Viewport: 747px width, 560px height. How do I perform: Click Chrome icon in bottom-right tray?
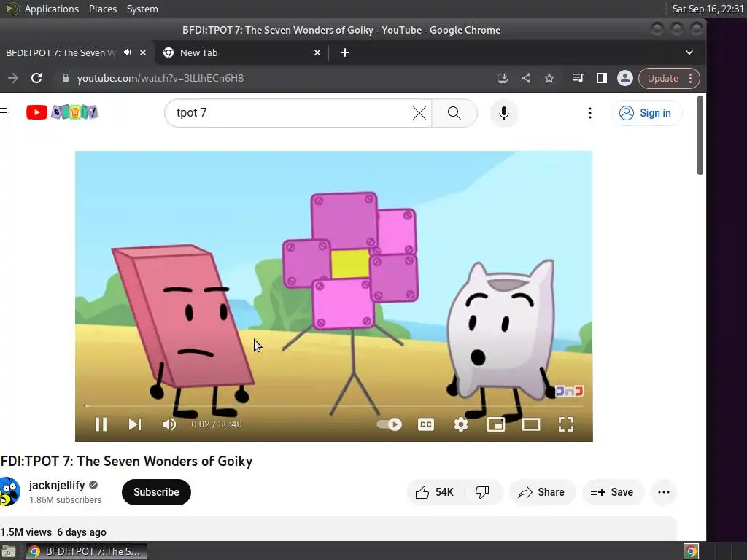[691, 551]
